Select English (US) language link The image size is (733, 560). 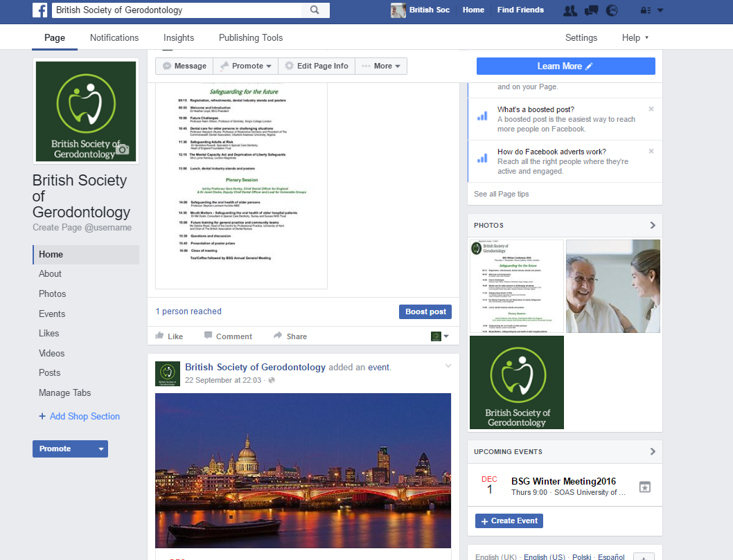pos(544,557)
